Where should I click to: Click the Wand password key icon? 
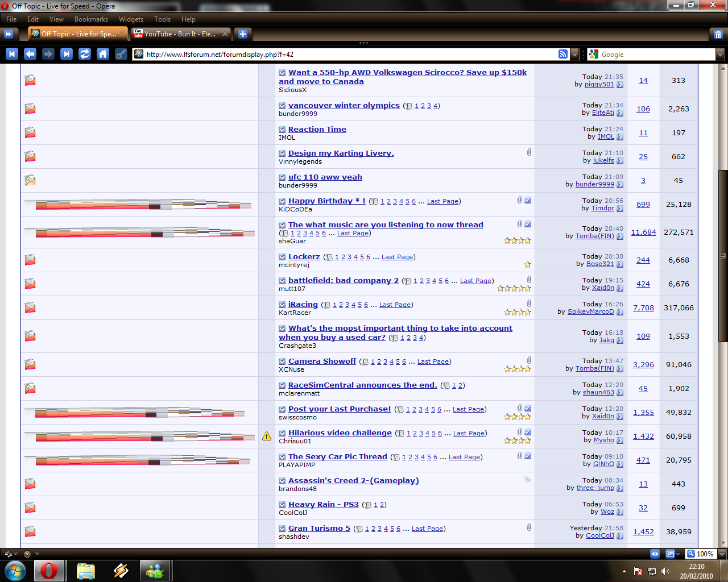[x=121, y=54]
